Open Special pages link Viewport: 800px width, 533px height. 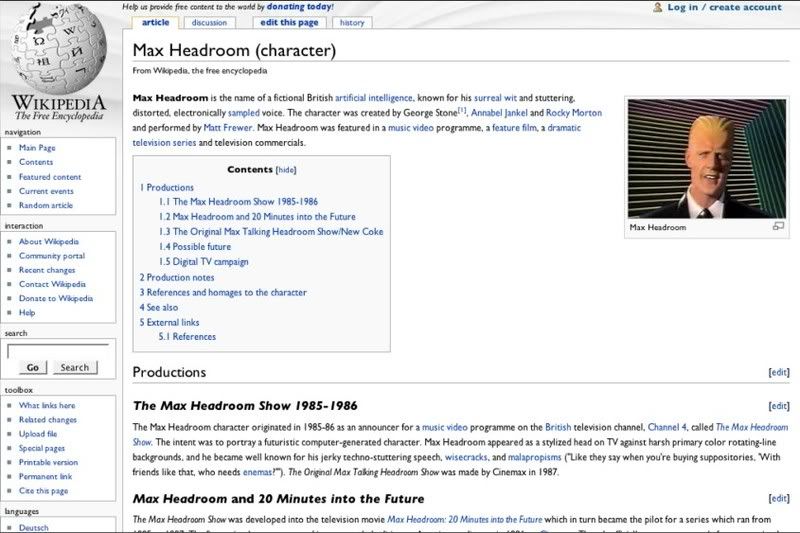point(42,448)
